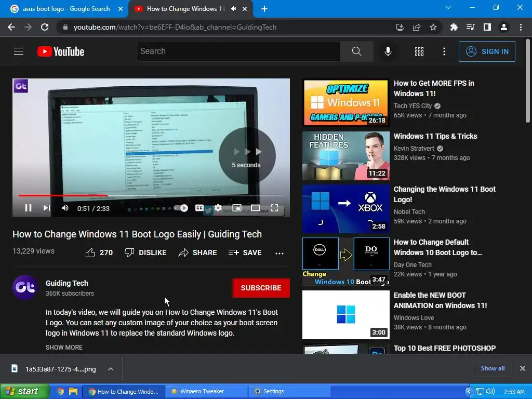The height and width of the screenshot is (399, 532).
Task: Dislike the video
Action: click(x=145, y=252)
